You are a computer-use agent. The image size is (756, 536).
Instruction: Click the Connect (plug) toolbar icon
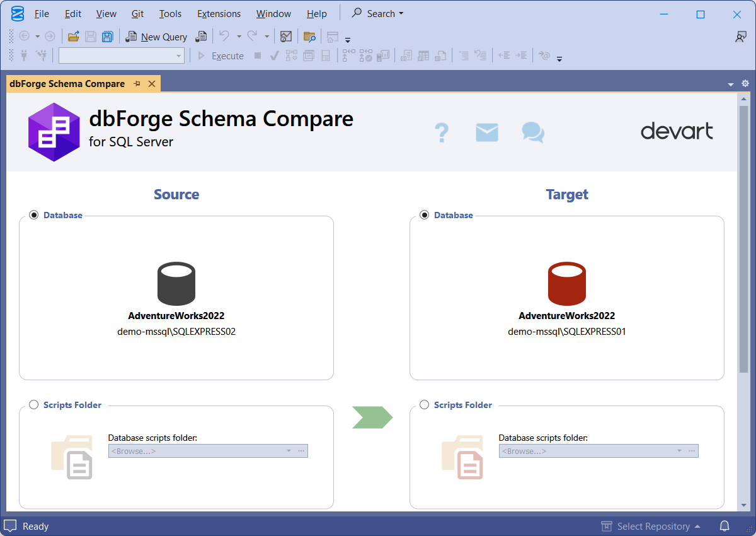point(24,55)
